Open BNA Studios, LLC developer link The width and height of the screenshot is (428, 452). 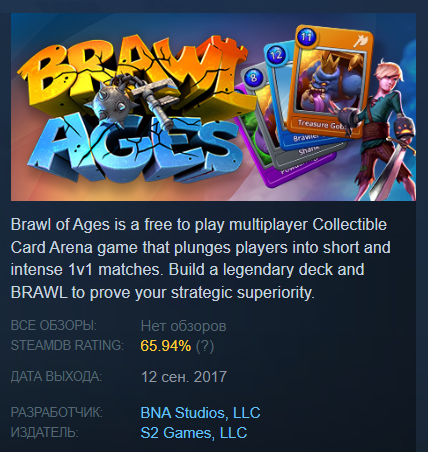(200, 413)
